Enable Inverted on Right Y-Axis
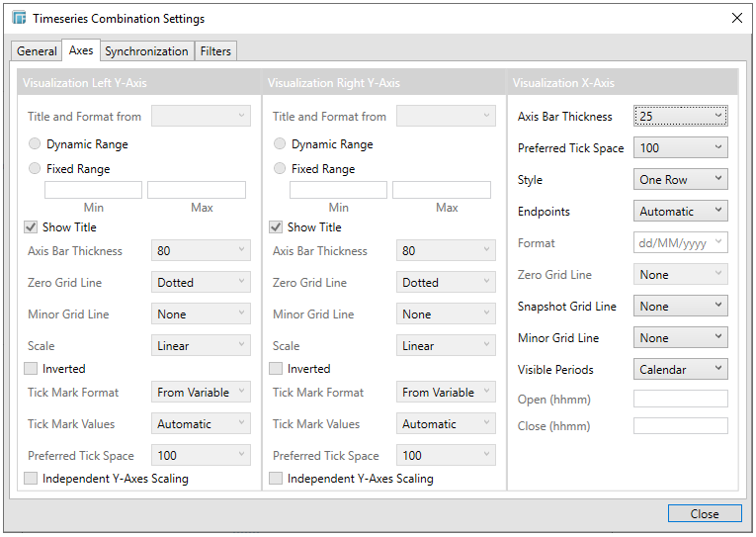756x537 pixels. tap(277, 369)
